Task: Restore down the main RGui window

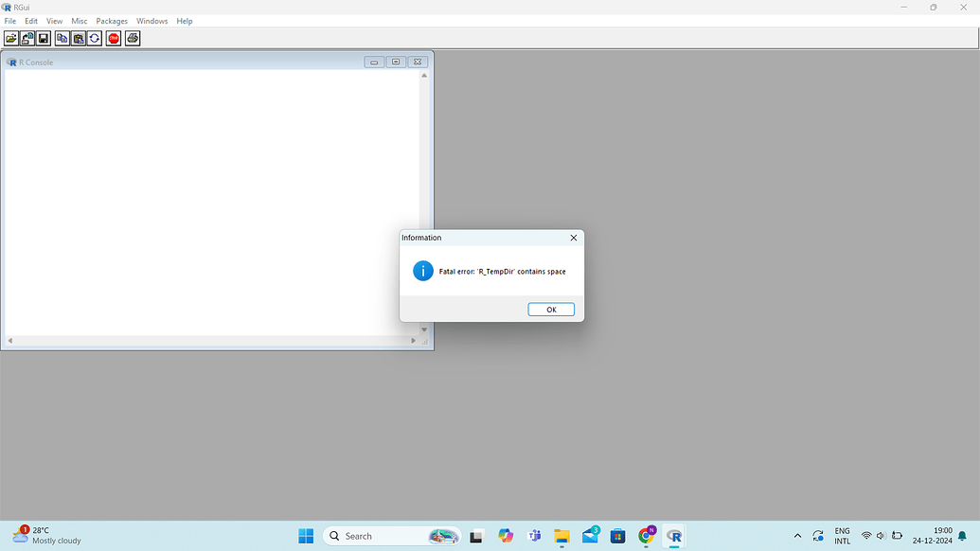Action: click(933, 7)
